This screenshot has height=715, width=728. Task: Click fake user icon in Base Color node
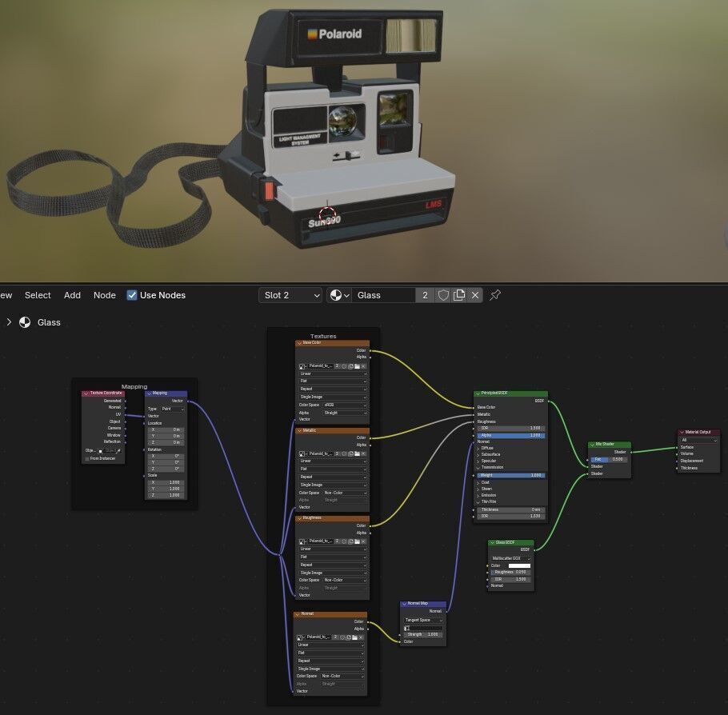pyautogui.click(x=344, y=366)
